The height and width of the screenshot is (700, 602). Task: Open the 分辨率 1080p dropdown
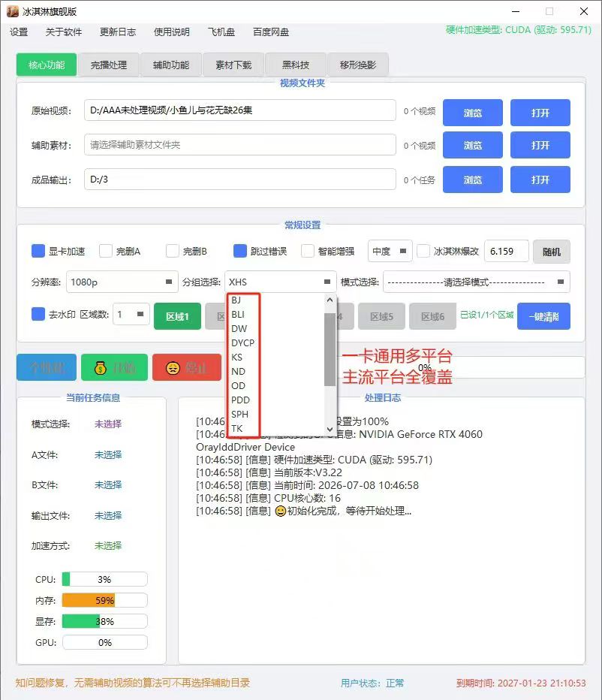point(122,282)
